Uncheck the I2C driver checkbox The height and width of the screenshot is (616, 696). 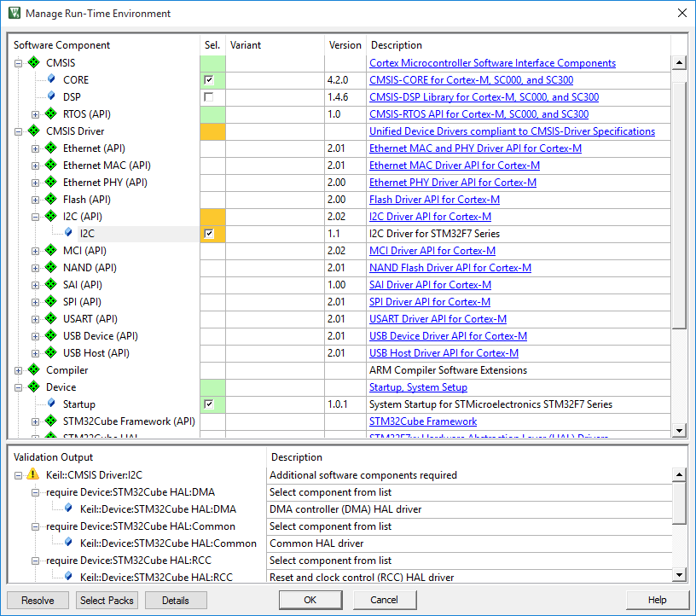209,234
